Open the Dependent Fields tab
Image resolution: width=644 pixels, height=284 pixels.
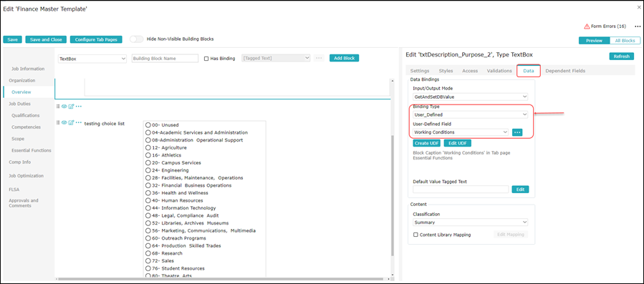(565, 71)
